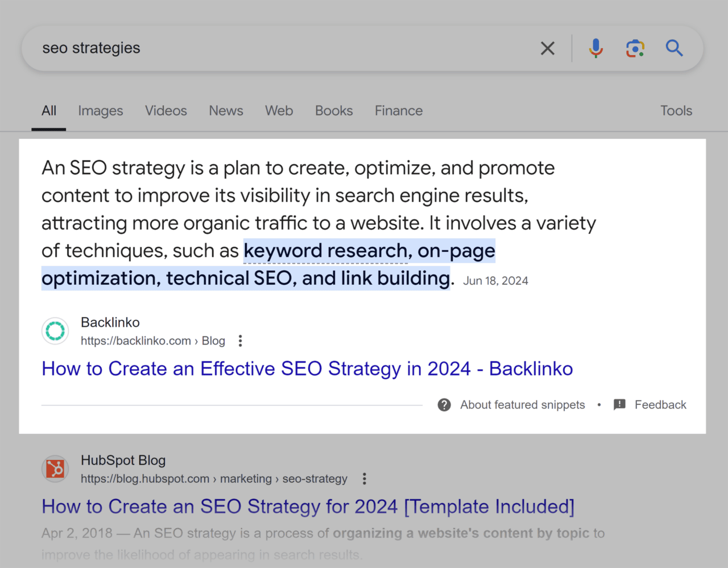728x568 pixels.
Task: Click the About featured snippets link
Action: point(522,404)
